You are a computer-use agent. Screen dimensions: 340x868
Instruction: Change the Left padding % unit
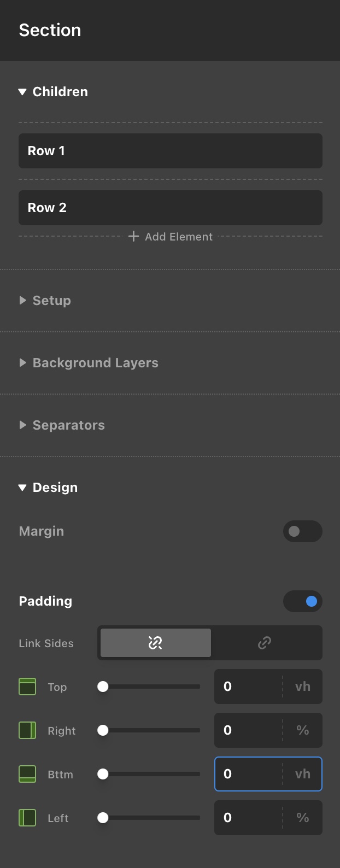(x=302, y=818)
